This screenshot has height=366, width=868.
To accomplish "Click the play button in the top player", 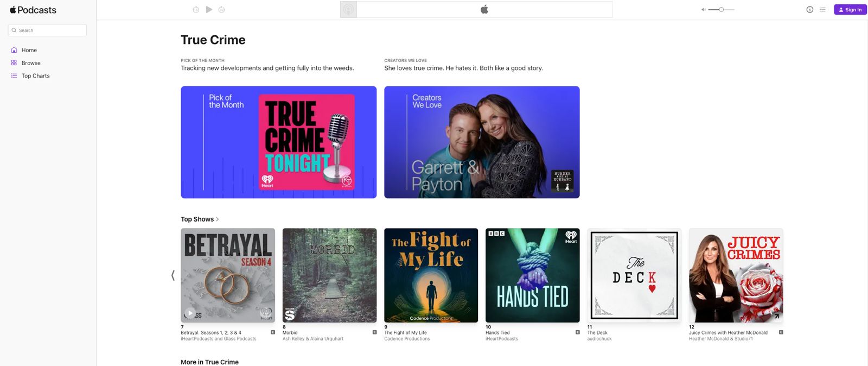I will pyautogui.click(x=209, y=10).
